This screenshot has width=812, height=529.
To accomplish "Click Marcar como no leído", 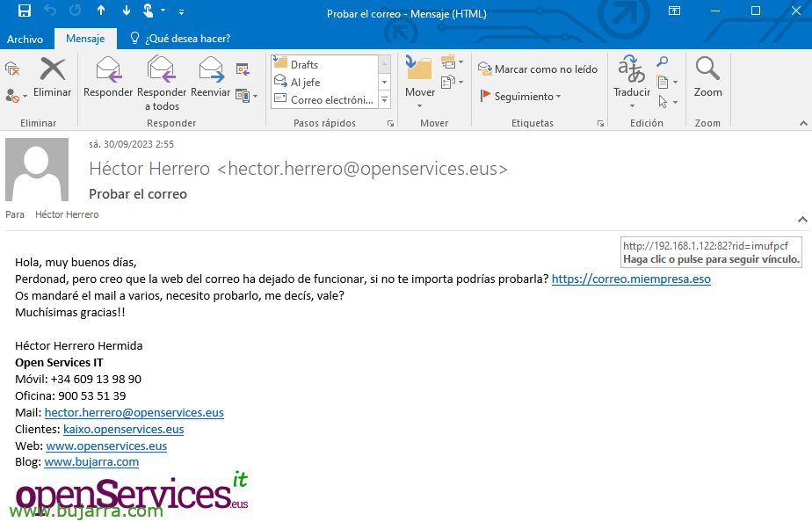I will coord(538,69).
